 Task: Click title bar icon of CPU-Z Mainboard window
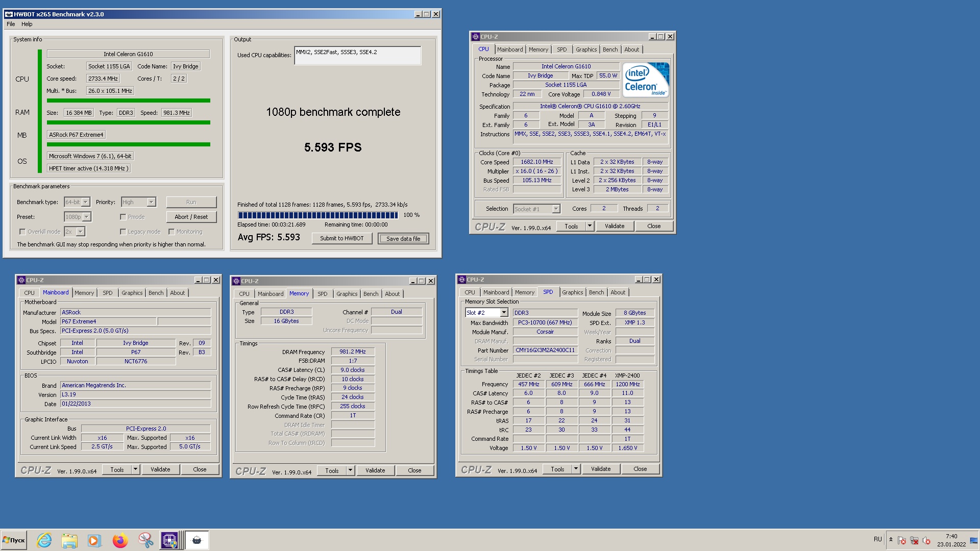click(x=21, y=280)
